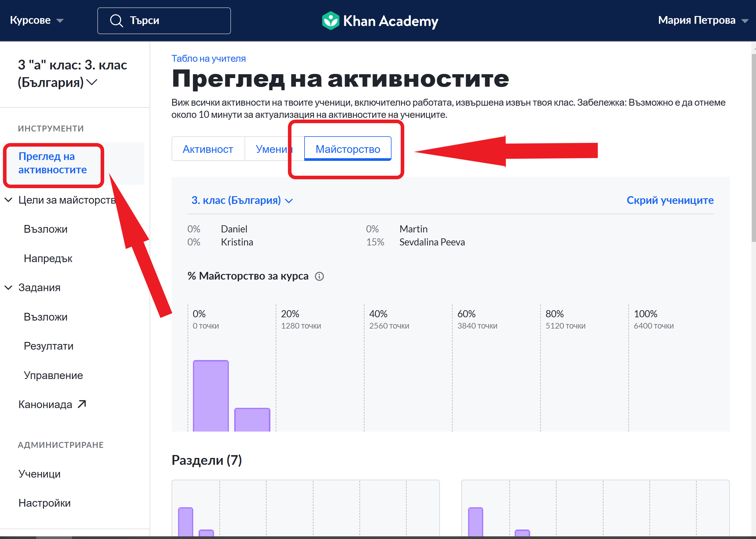Viewport: 756px width, 539px height.
Task: Click the second section chart thumbnail under Раздели
Action: tap(595, 508)
